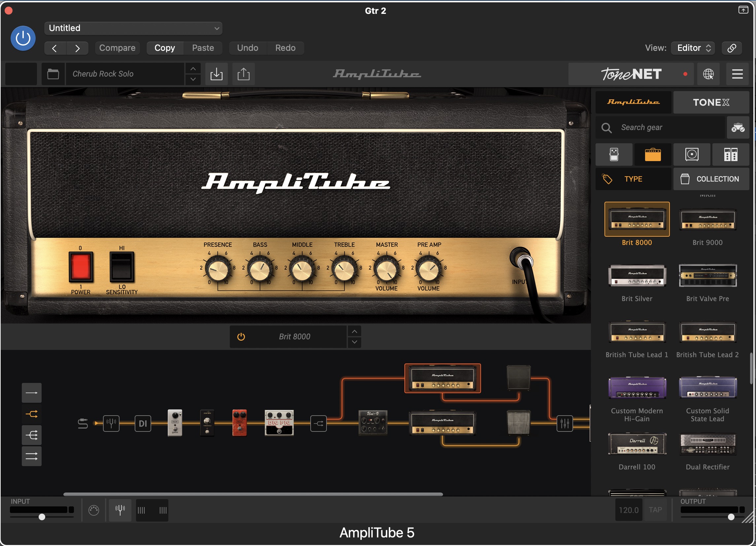Open the Untitled preset dropdown
This screenshot has height=546, width=756.
pyautogui.click(x=133, y=28)
